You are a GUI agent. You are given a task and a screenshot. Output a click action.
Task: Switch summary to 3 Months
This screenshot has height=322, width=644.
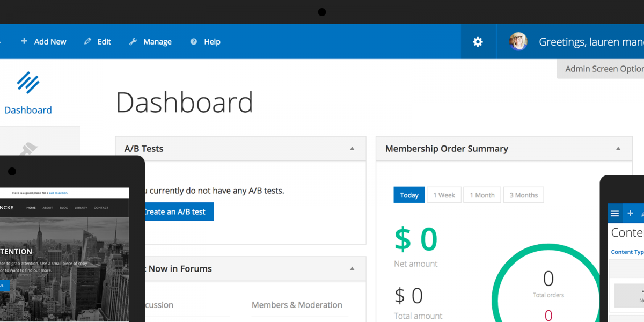point(523,195)
